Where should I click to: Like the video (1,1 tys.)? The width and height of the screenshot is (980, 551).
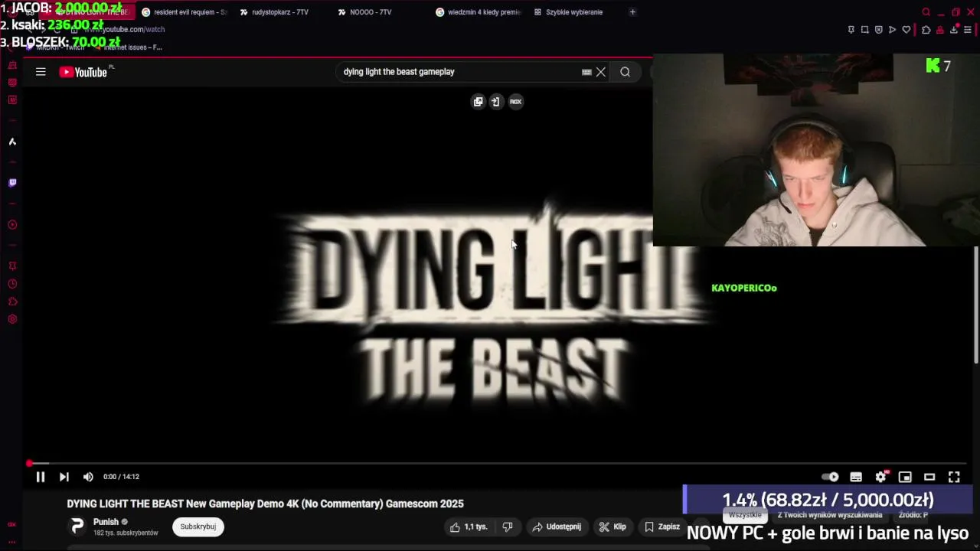(468, 527)
